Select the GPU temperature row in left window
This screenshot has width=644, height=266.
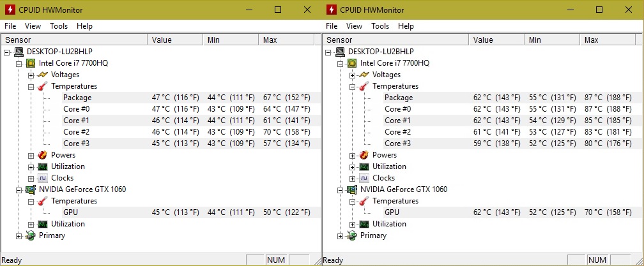pos(70,212)
